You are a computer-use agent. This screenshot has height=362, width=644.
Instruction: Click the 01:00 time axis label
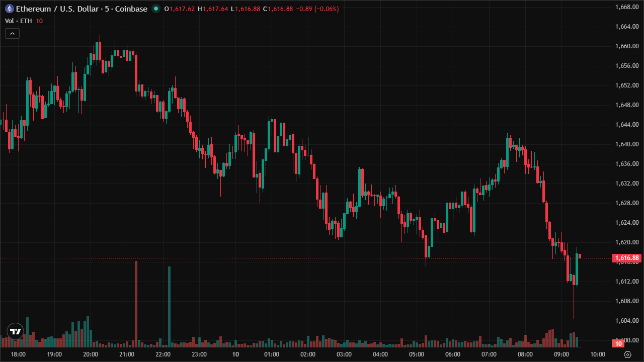click(x=272, y=354)
